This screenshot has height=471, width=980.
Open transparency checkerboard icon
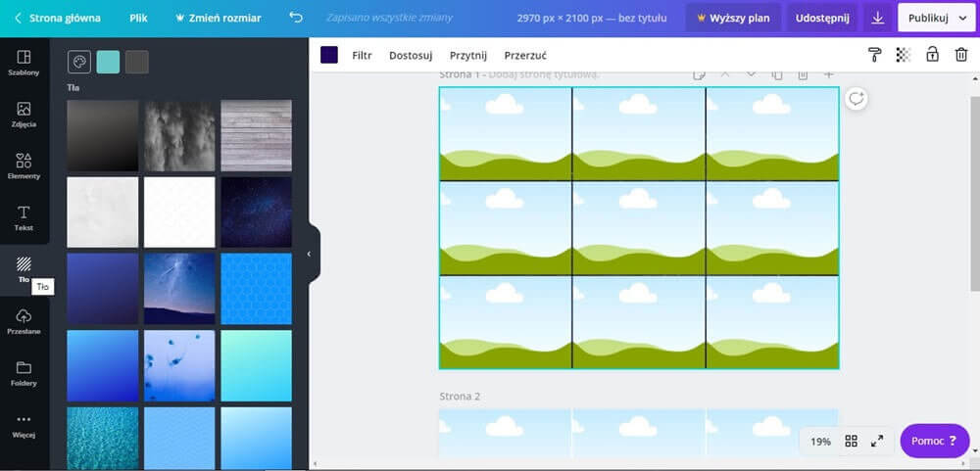click(904, 55)
